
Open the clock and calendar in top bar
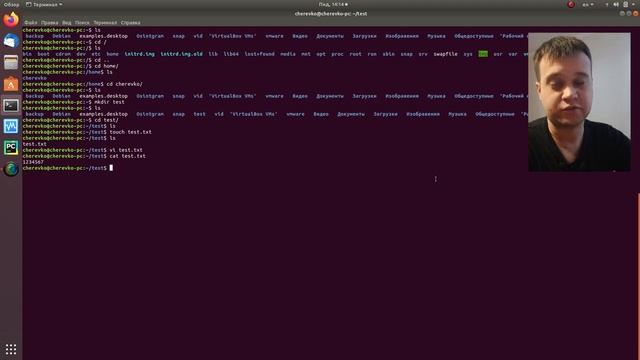click(x=333, y=4)
